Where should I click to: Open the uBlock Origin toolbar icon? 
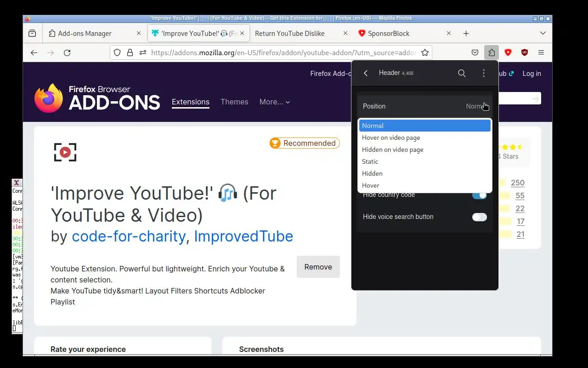[x=525, y=52]
